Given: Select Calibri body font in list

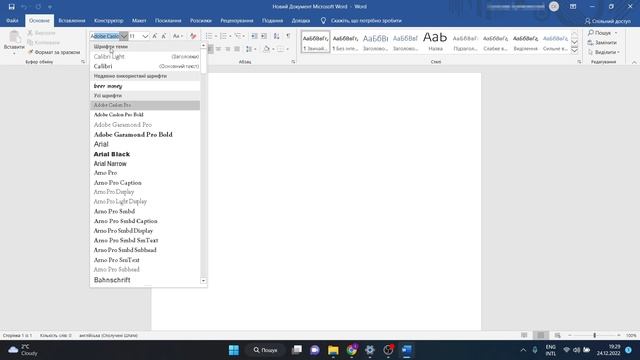Looking at the screenshot, I should (x=146, y=66).
